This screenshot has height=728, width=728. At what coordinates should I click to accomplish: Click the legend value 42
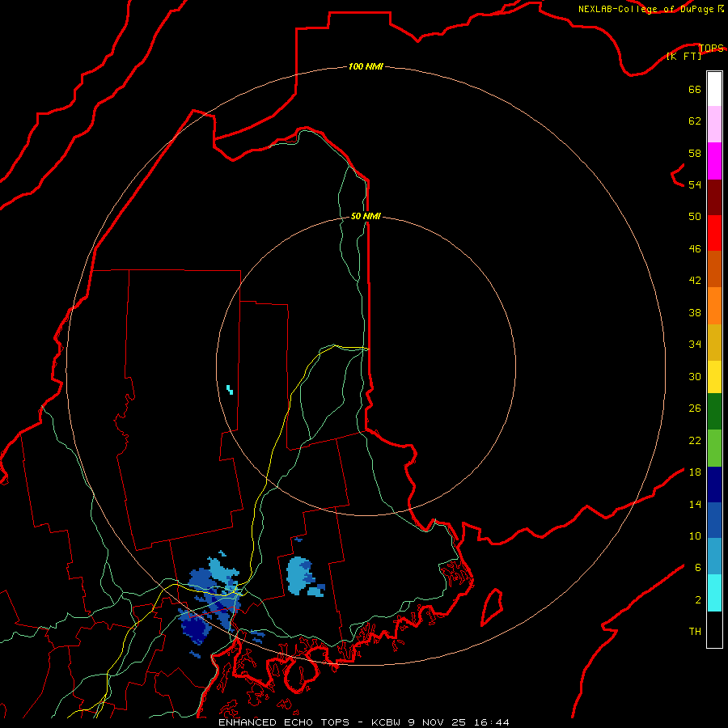tap(695, 281)
